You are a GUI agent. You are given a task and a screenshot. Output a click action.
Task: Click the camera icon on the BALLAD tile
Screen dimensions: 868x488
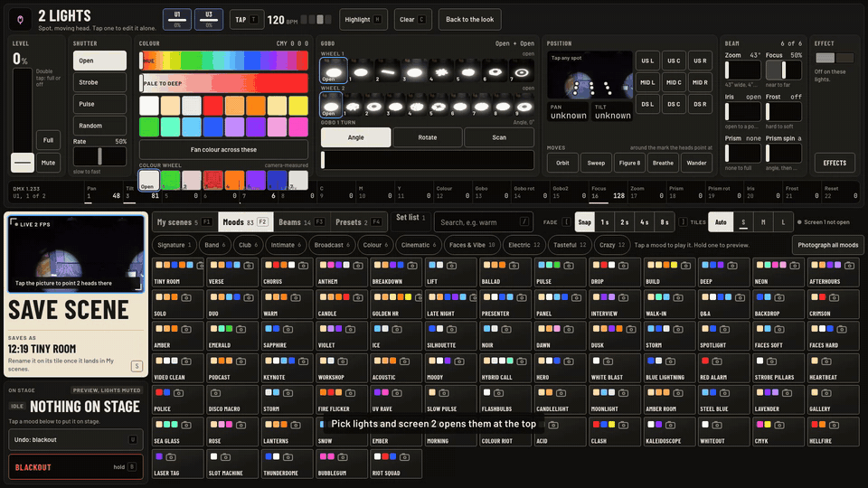[514, 266]
